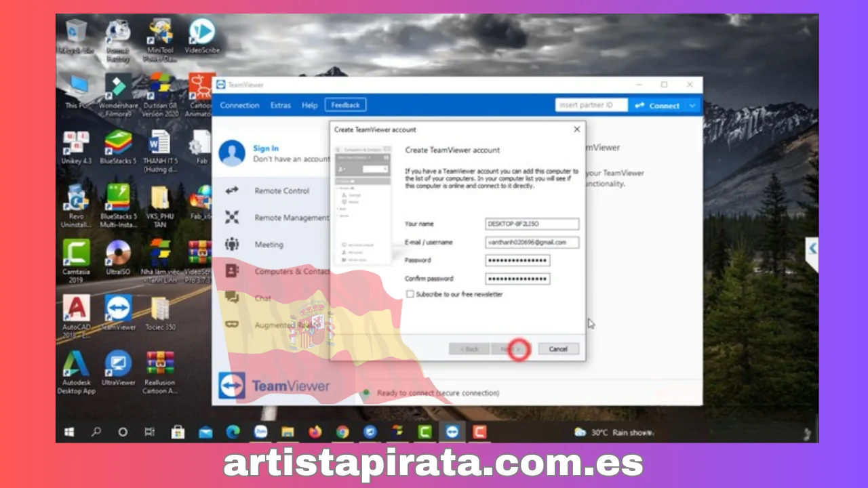Viewport: 868px width, 488px height.
Task: Open Wondershare Filmora9 desktop shortcut
Action: [118, 96]
